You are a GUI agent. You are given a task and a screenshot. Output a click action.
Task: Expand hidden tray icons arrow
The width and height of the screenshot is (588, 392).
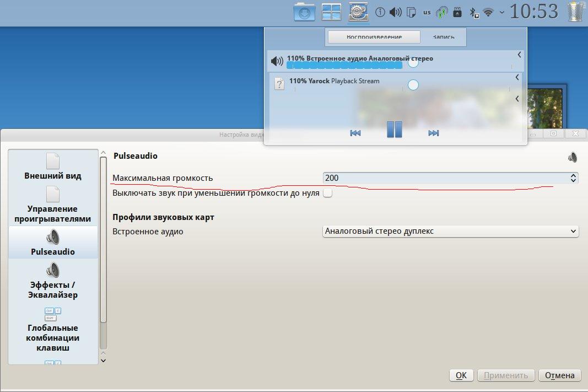(x=501, y=12)
